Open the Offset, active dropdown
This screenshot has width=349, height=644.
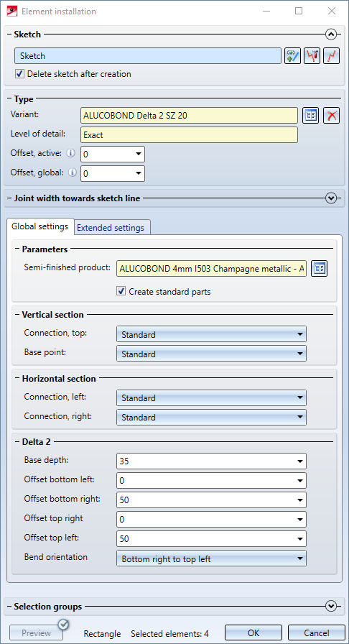(139, 155)
